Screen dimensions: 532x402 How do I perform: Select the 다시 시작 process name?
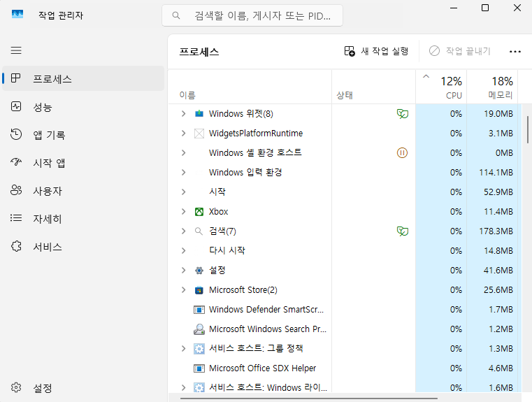point(227,251)
